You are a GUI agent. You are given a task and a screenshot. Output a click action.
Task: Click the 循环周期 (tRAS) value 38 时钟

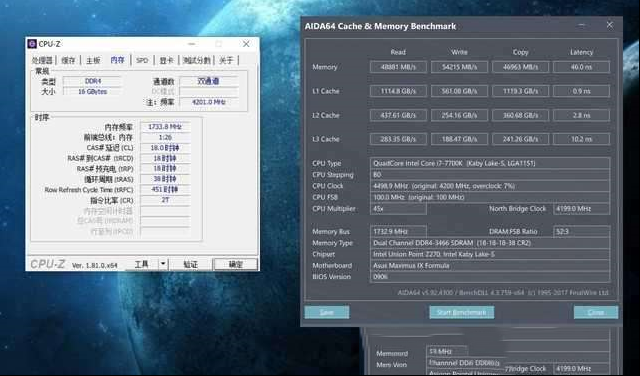[x=165, y=179]
